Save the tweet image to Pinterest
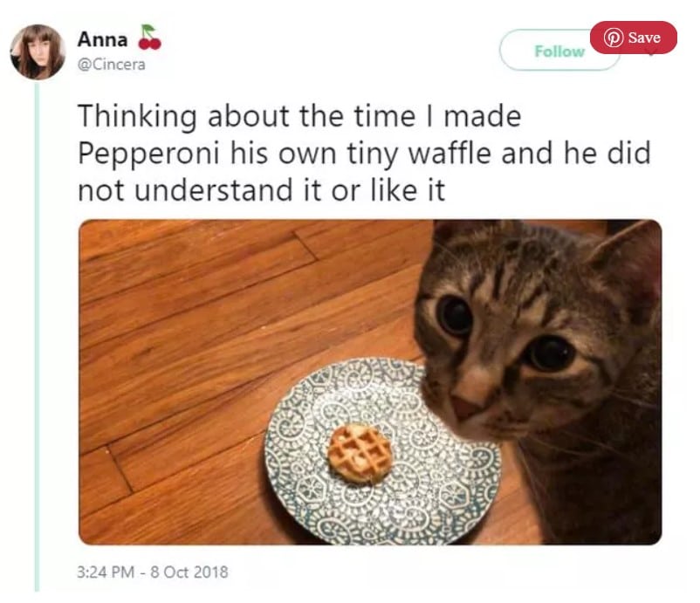This screenshot has height=603, width=700. [x=633, y=38]
